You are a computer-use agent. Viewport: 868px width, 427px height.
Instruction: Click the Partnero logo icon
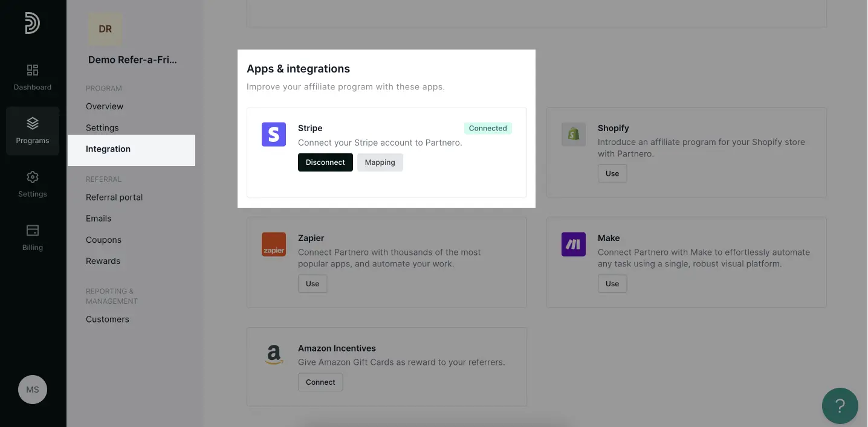[33, 23]
